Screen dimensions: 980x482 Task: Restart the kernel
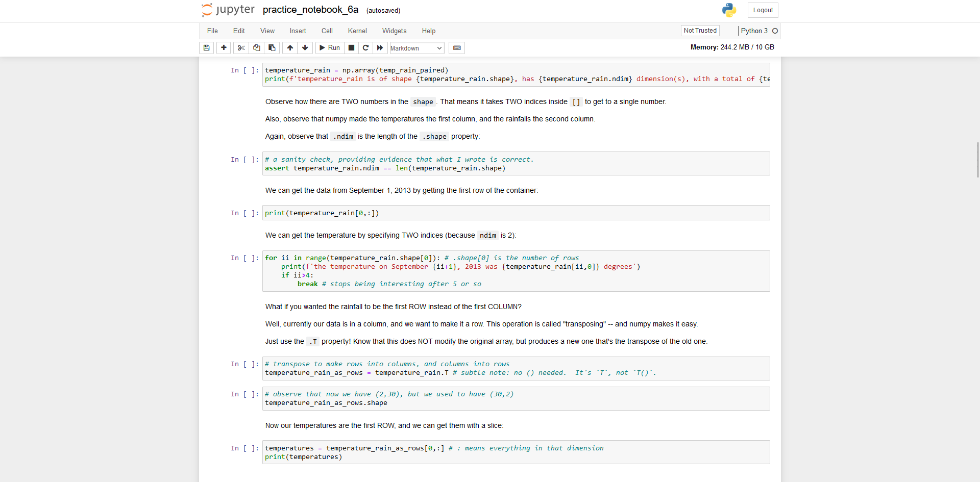tap(365, 47)
